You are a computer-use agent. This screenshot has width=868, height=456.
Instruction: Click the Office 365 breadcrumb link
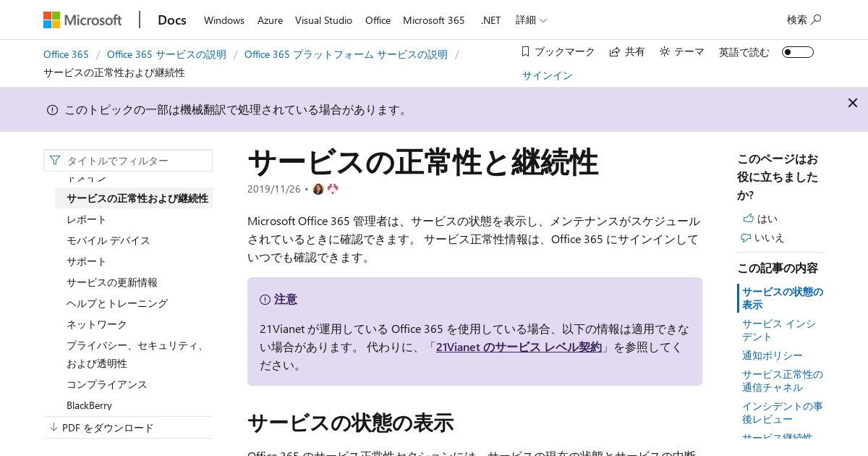(x=66, y=54)
